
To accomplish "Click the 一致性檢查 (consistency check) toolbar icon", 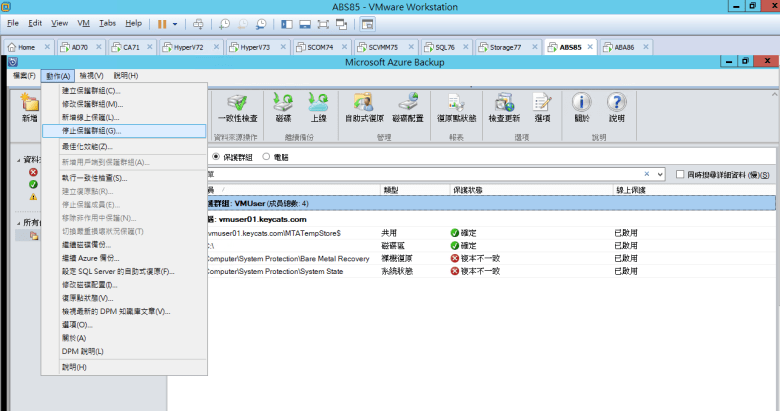I will coord(237,107).
